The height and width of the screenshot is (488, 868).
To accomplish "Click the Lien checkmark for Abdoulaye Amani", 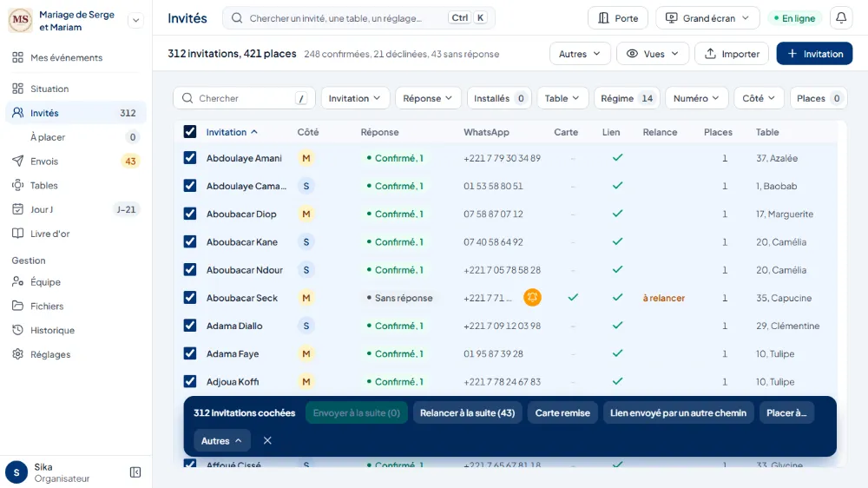I will tap(617, 158).
